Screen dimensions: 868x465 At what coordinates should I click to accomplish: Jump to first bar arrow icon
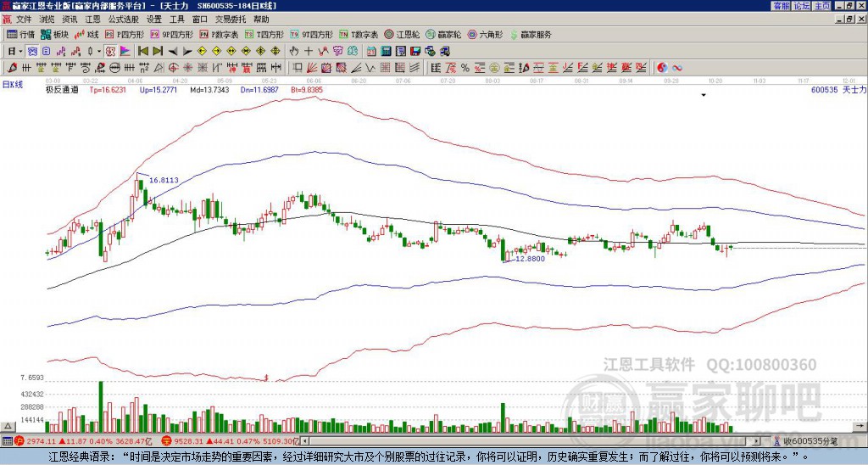click(x=142, y=52)
